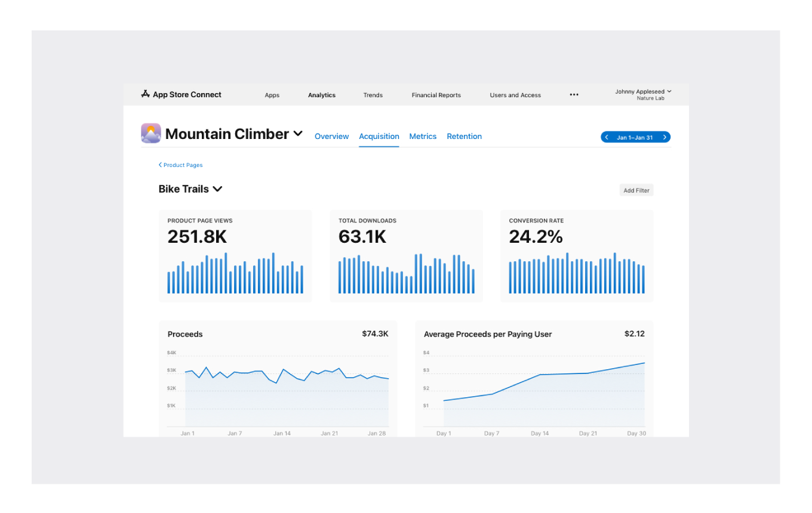Click the Day 1 axis label

click(x=444, y=434)
